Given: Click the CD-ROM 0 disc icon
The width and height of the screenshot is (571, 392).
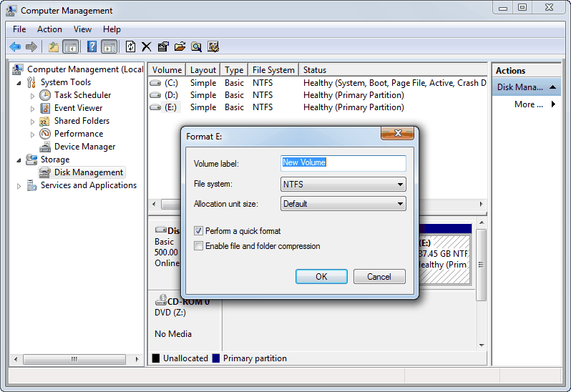Looking at the screenshot, I should pos(160,300).
